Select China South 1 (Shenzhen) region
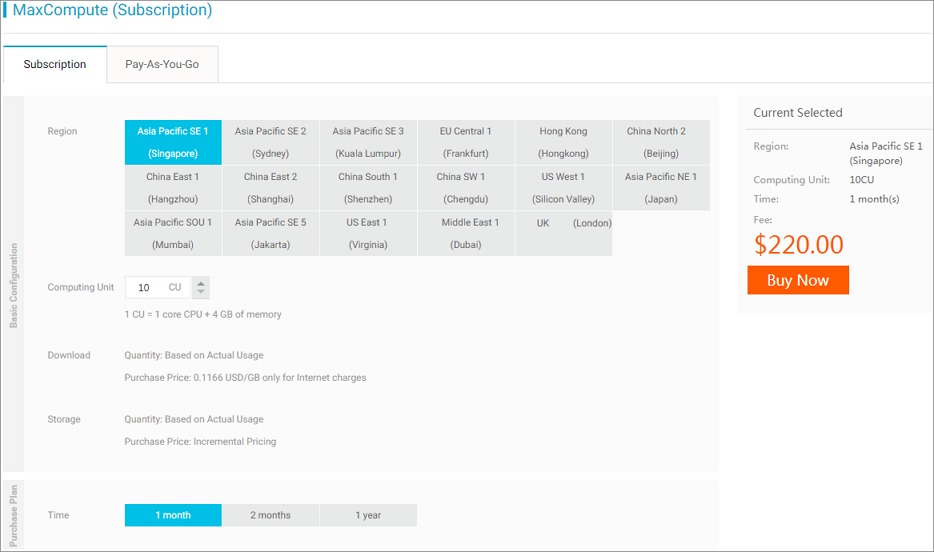This screenshot has height=552, width=934. coord(368,188)
